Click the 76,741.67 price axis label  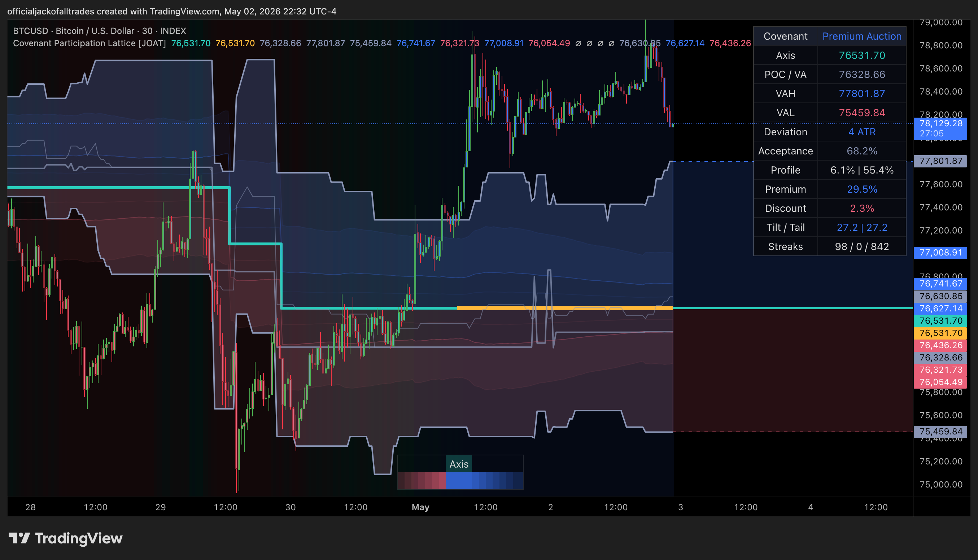[x=940, y=284]
